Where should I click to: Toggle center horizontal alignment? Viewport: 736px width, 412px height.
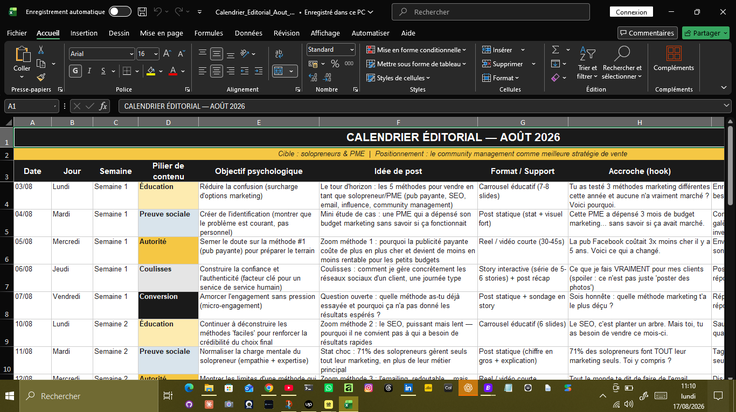tap(216, 71)
